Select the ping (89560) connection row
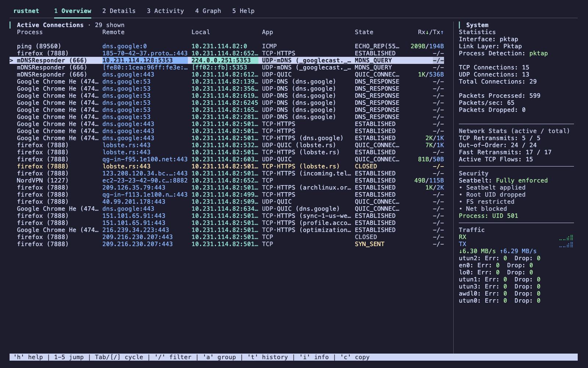This screenshot has width=588, height=368. click(227, 46)
